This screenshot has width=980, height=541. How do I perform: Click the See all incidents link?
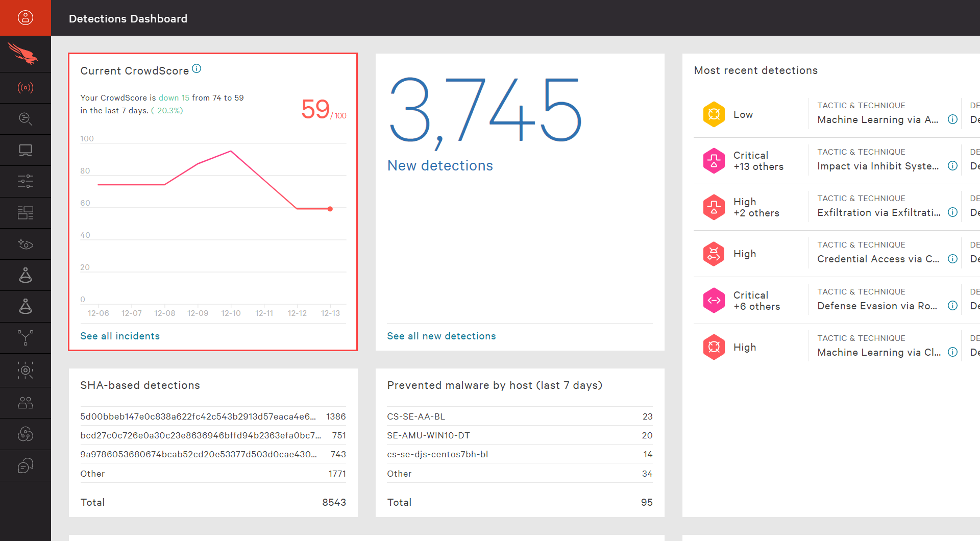coord(120,336)
